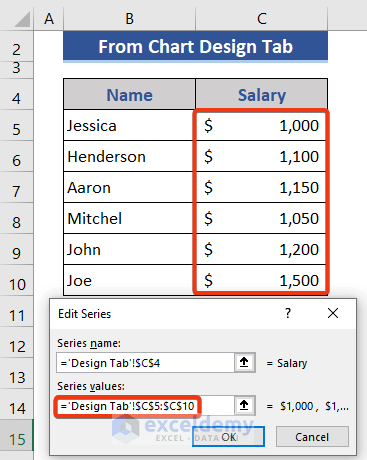This screenshot has width=367, height=460.
Task: Select cell containing 'Mitchel'
Action: [x=129, y=218]
